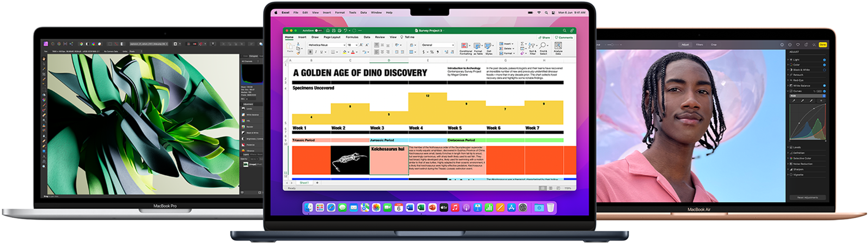Viewport: 868px width, 244px height.
Task: Toggle the AutoSave switch in Excel
Action: [x=318, y=31]
